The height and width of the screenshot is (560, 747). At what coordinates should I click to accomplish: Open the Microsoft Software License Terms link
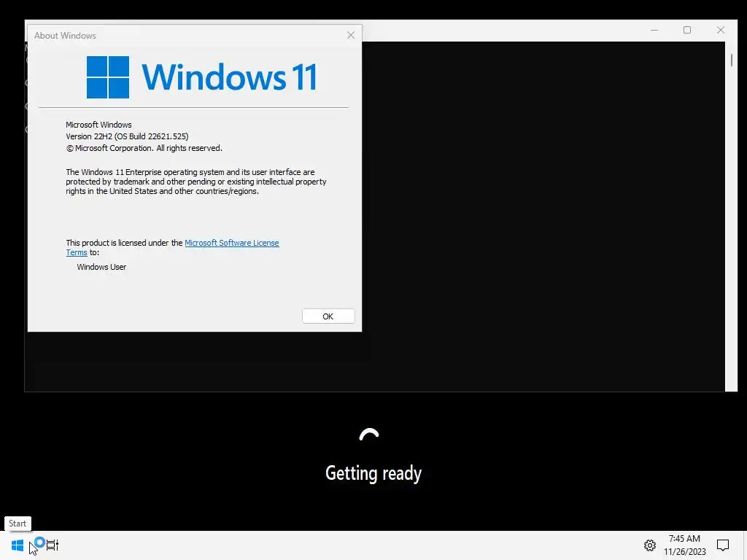click(231, 243)
